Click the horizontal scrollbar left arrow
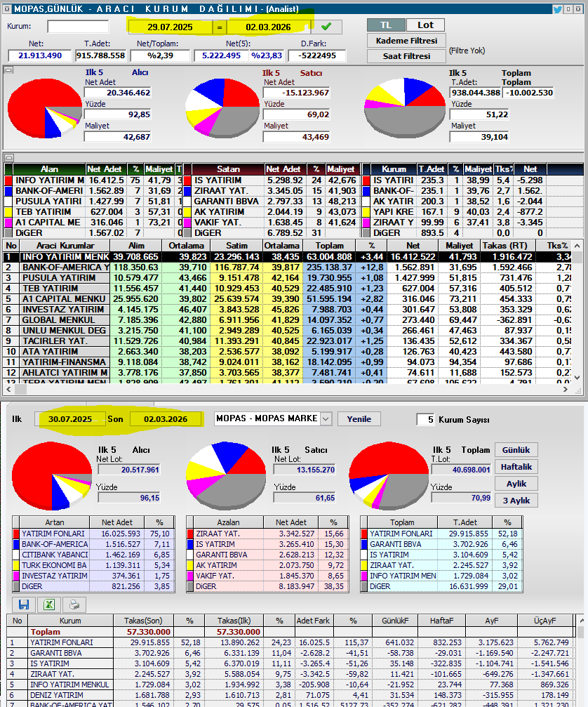Viewport: 588px width, 707px height. pos(8,389)
